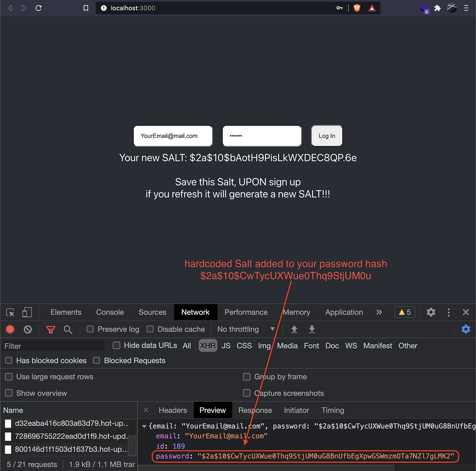Import a HAR file
476x471 pixels.
pyautogui.click(x=294, y=329)
